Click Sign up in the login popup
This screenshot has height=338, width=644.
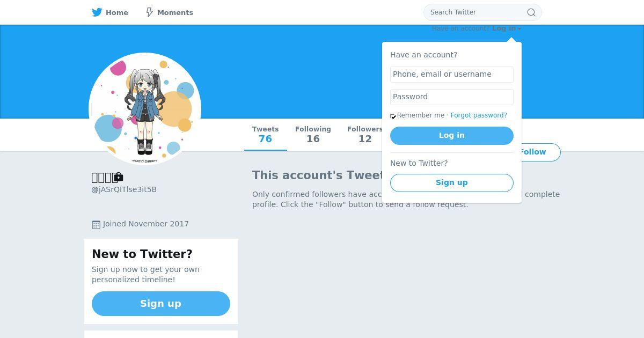[452, 183]
